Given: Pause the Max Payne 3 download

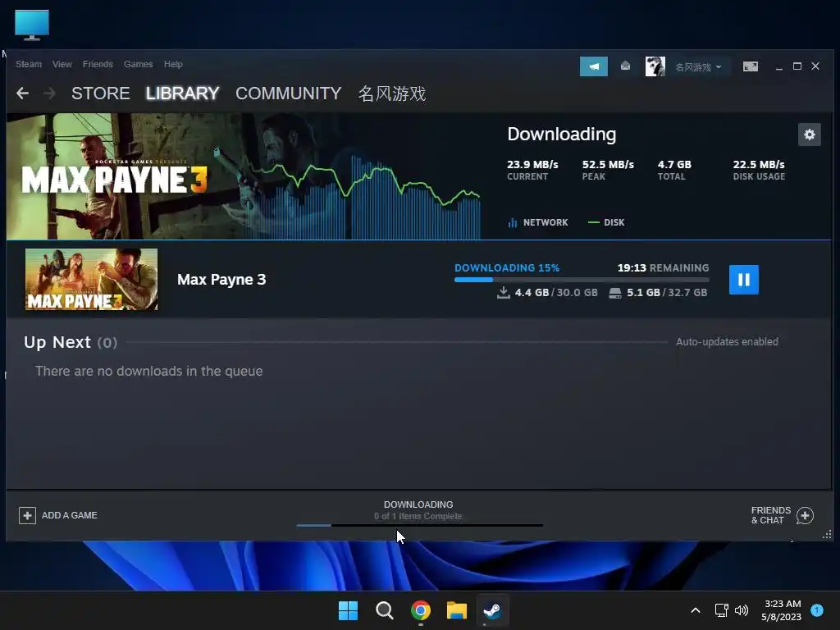Looking at the screenshot, I should pos(743,280).
